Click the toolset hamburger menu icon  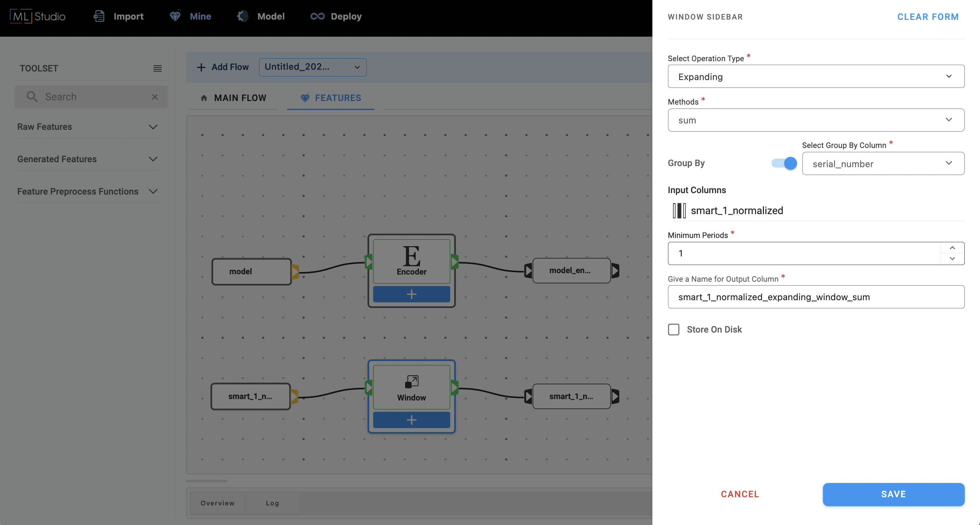point(157,69)
